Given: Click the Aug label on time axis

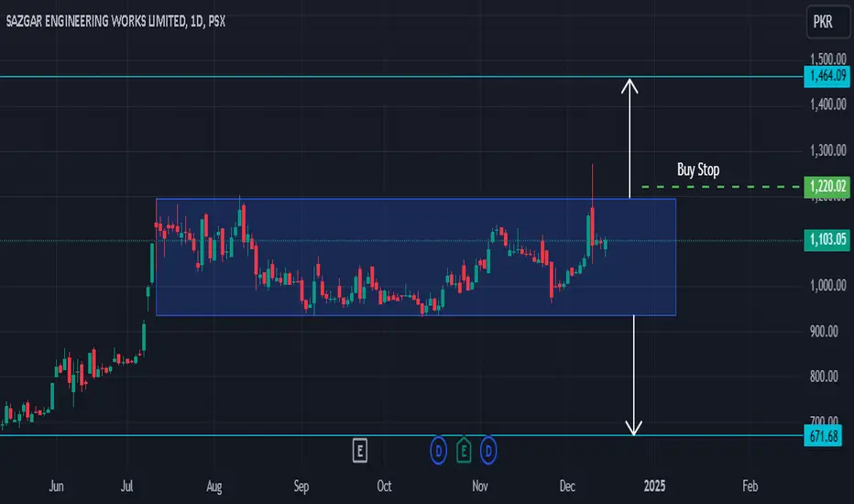Looking at the screenshot, I should [x=214, y=486].
